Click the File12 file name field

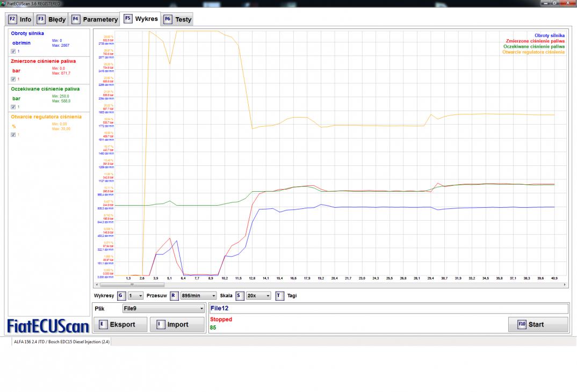click(x=388, y=309)
